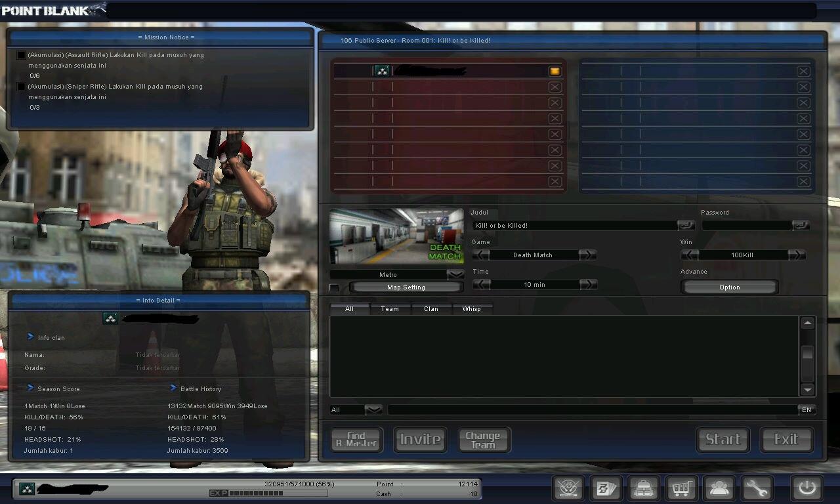Image resolution: width=840 pixels, height=504 pixels.
Task: Click the chat scroll down arrow
Action: (808, 389)
